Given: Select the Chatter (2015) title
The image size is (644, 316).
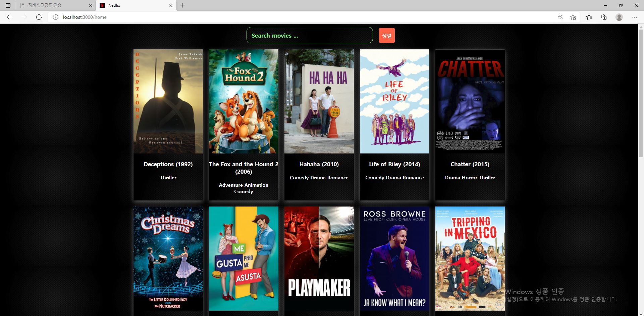Looking at the screenshot, I should point(470,164).
